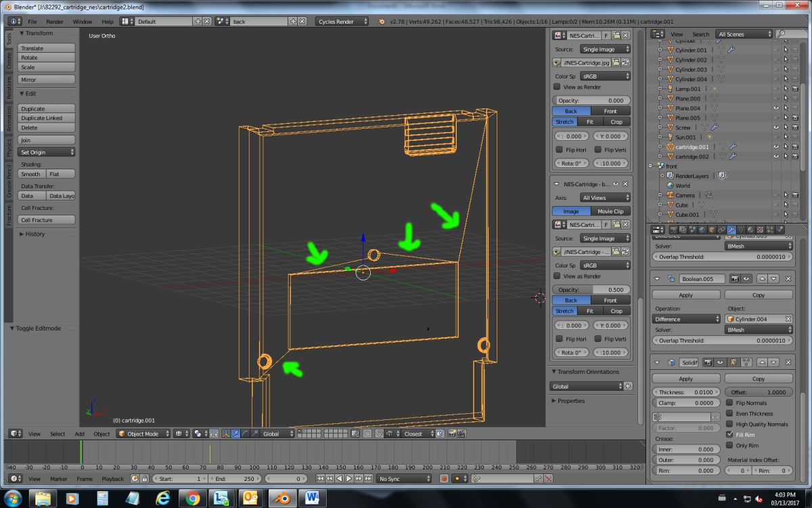Image resolution: width=812 pixels, height=508 pixels.
Task: Remove the Boolean.005 modifier with X
Action: tap(788, 278)
